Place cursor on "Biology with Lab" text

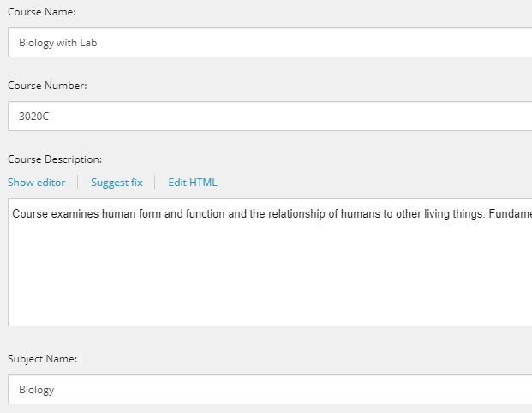pyautogui.click(x=57, y=43)
